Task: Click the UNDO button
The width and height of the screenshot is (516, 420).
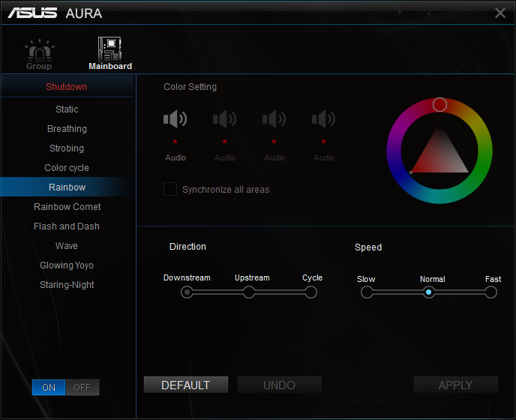Action: (x=280, y=385)
